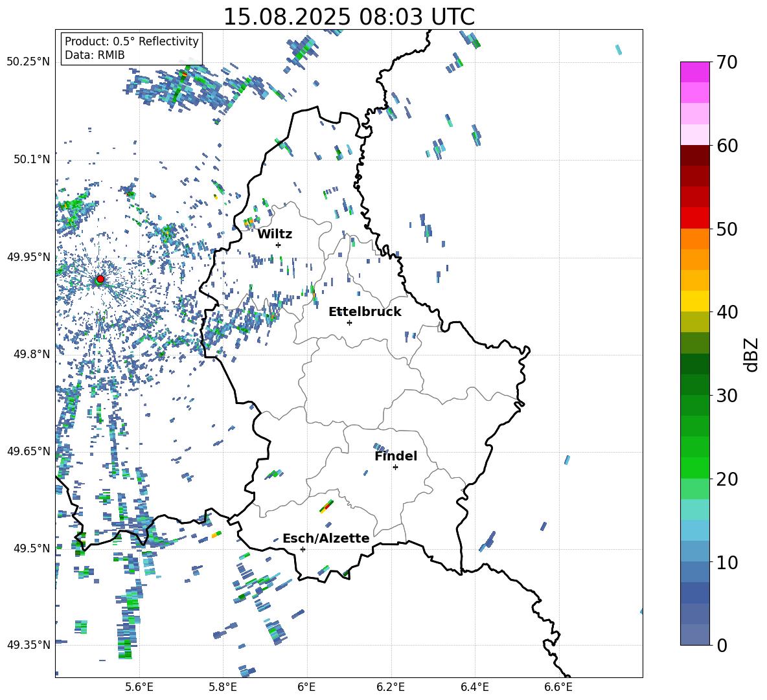767x700 pixels.
Task: Click the 50.25°N latitude label
Action: (x=29, y=62)
